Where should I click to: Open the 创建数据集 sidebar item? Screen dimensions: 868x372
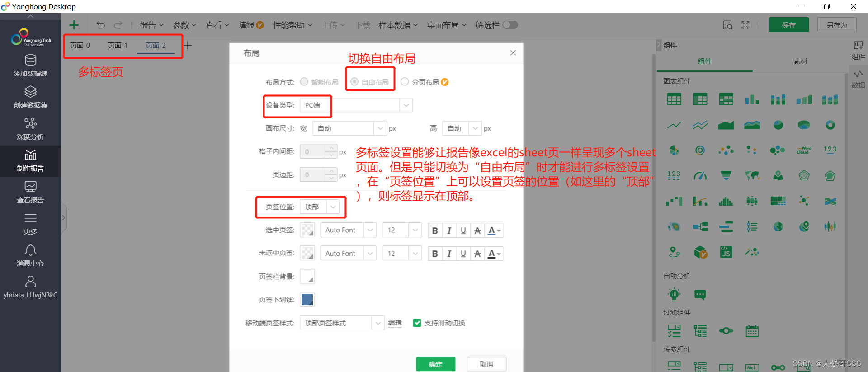[30, 98]
